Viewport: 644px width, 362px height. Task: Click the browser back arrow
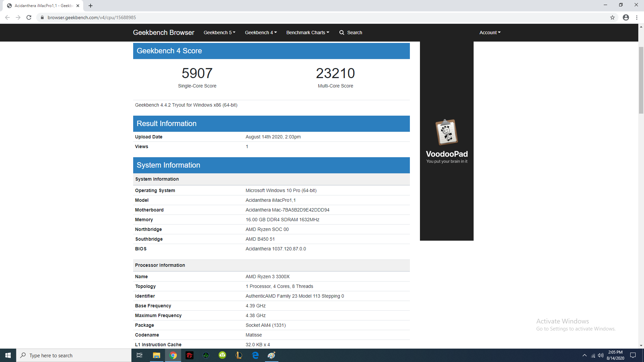tap(7, 17)
